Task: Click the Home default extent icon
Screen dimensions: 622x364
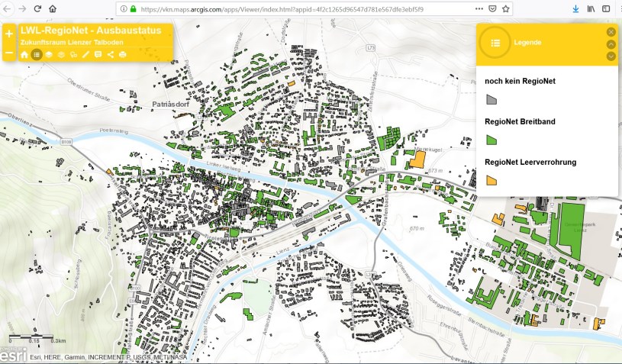Action: pyautogui.click(x=24, y=55)
